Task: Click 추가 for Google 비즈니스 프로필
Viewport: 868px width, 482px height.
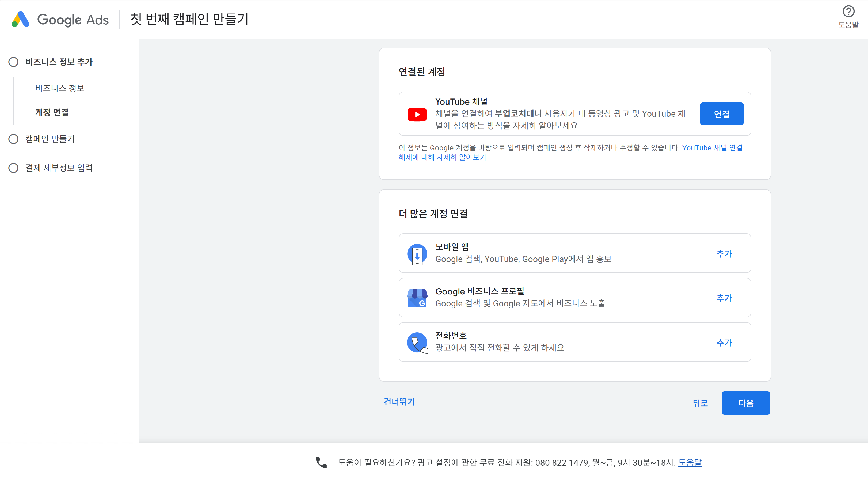Action: (724, 298)
